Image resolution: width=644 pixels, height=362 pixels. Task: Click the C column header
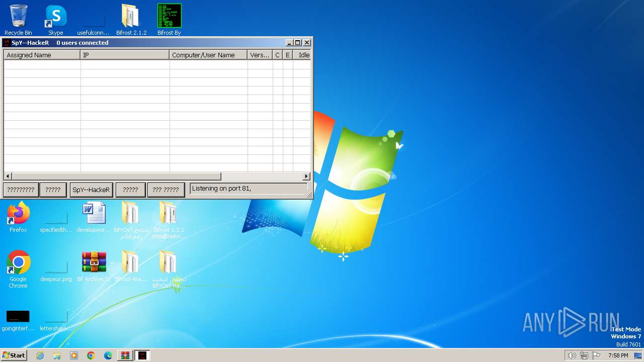(x=278, y=55)
